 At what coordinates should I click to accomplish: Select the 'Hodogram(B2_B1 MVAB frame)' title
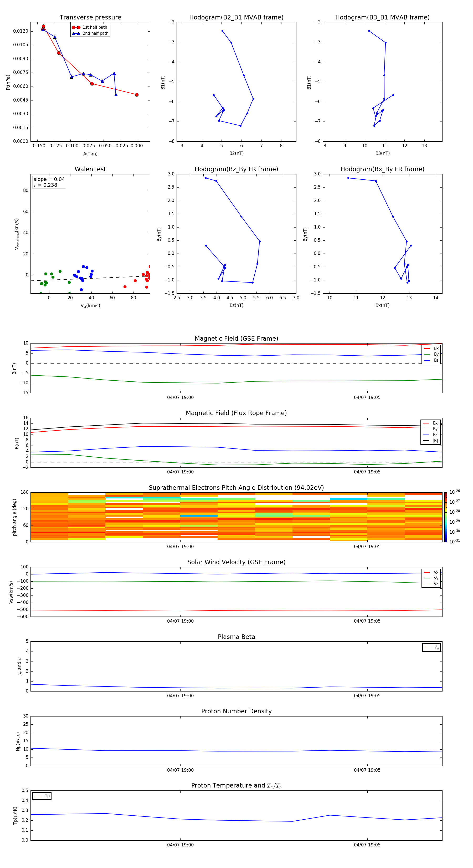pyautogui.click(x=236, y=18)
